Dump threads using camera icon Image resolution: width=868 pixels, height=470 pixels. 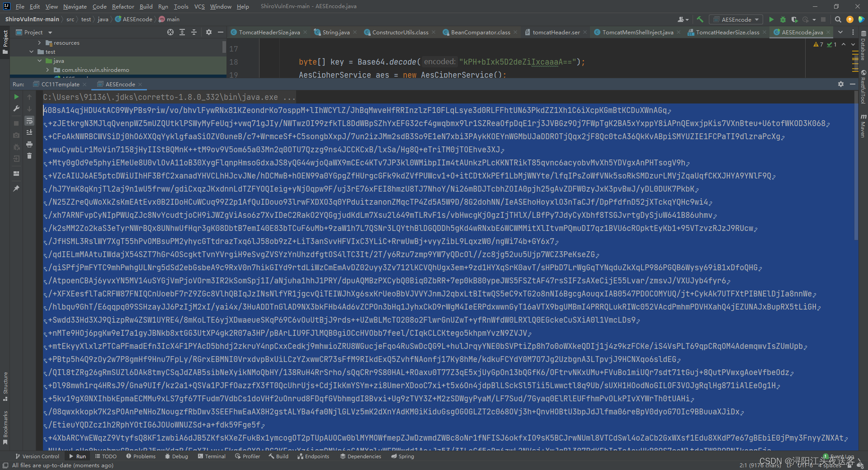(16, 135)
